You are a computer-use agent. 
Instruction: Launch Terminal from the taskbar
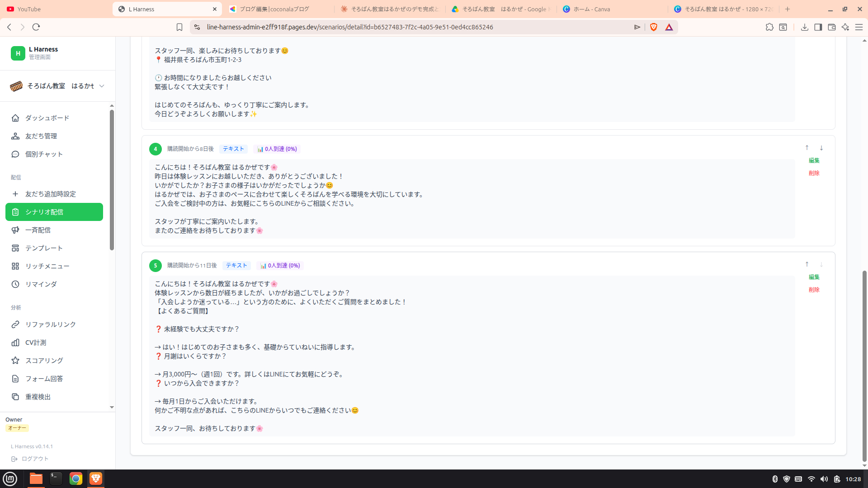tap(56, 479)
